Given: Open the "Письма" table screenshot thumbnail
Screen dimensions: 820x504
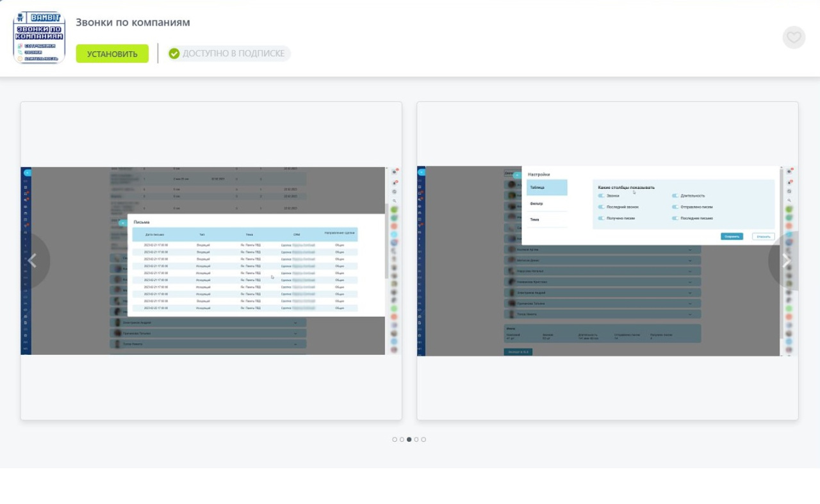Looking at the screenshot, I should click(211, 261).
